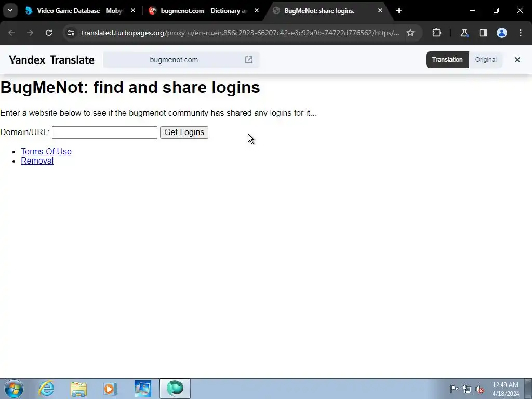Click the BugMeNot: find and share logins heading
The height and width of the screenshot is (399, 532).
(x=130, y=87)
